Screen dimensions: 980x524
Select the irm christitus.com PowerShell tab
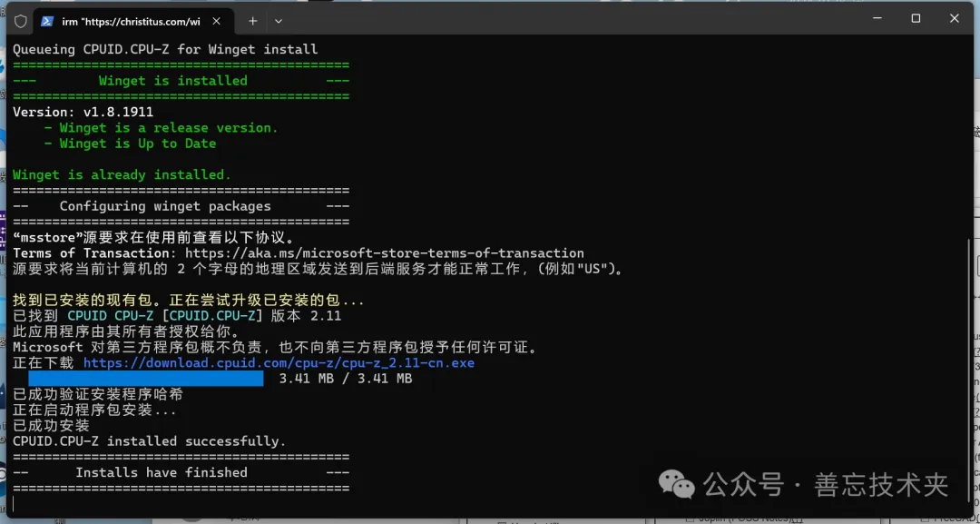tap(132, 21)
